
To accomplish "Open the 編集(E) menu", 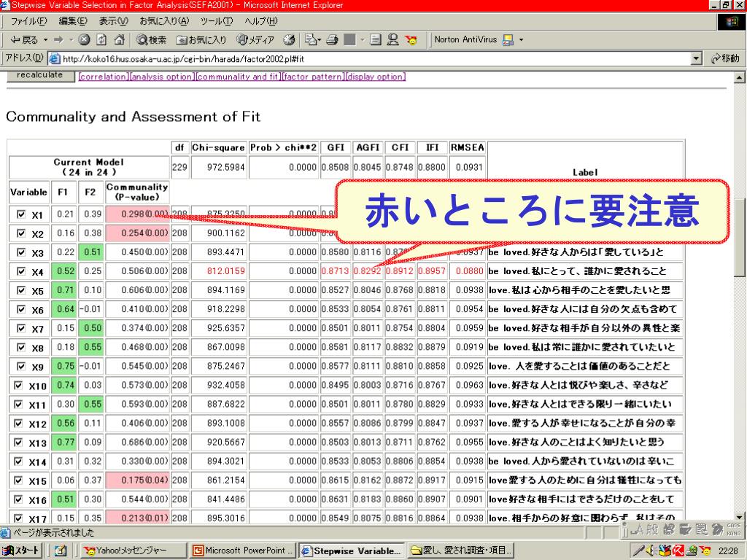I will pyautogui.click(x=73, y=21).
